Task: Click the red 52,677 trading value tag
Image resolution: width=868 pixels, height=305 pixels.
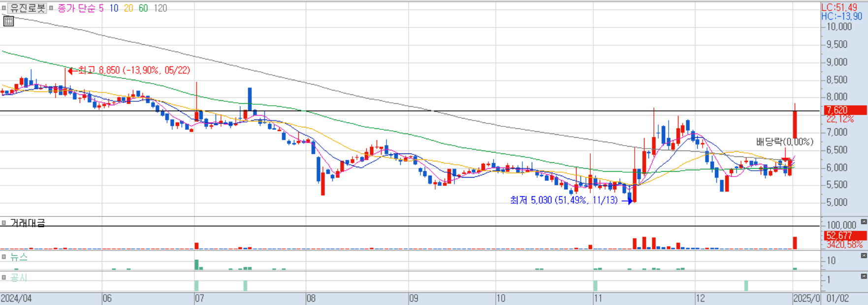Action: 845,236
